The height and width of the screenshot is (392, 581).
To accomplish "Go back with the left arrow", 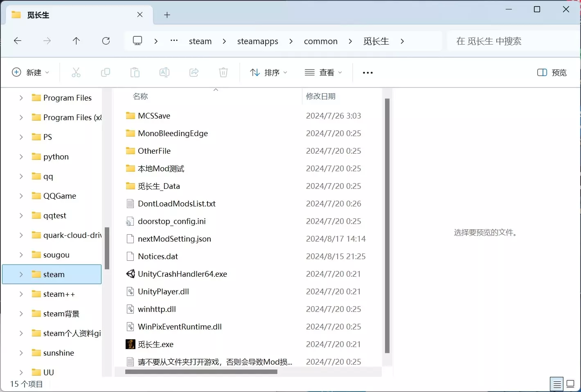I will [x=18, y=41].
